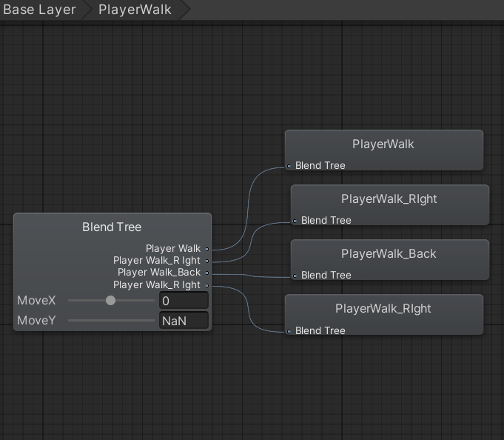Select the PlayerWalk_Back motion node
This screenshot has height=440, width=504.
click(389, 259)
